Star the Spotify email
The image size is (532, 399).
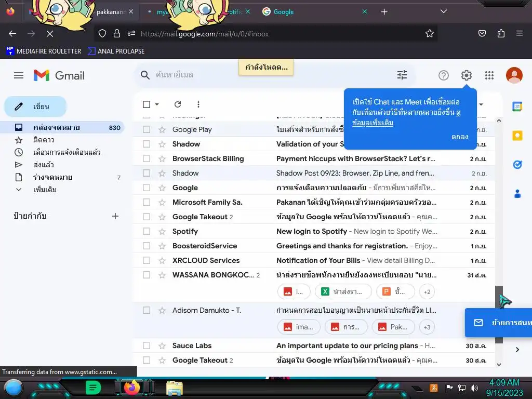click(162, 231)
